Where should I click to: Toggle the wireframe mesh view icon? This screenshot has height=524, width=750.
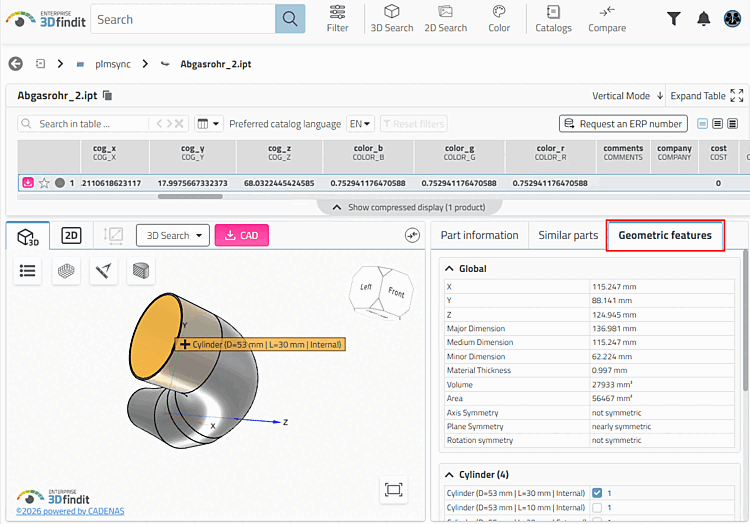[x=66, y=271]
